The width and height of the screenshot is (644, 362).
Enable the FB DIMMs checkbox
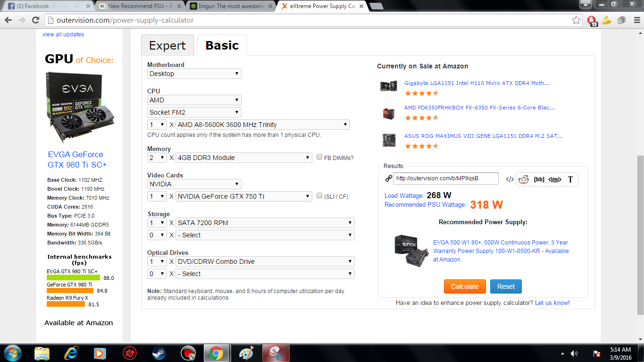(x=320, y=157)
